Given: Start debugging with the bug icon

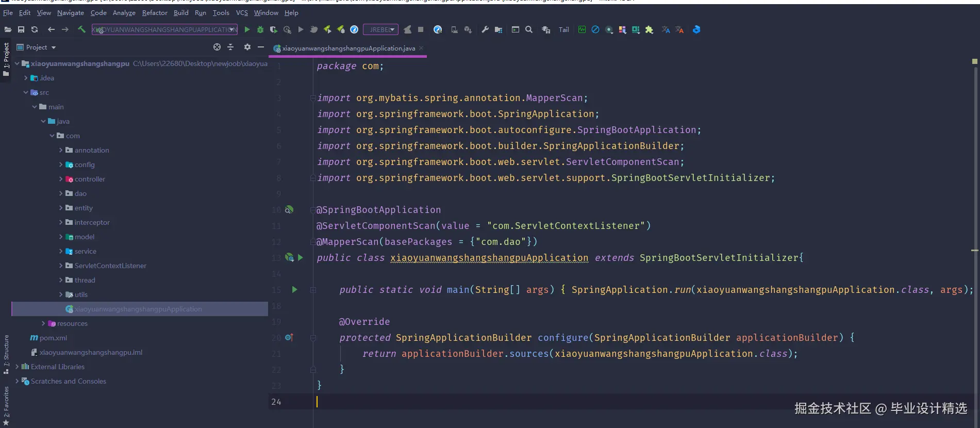Looking at the screenshot, I should 260,30.
